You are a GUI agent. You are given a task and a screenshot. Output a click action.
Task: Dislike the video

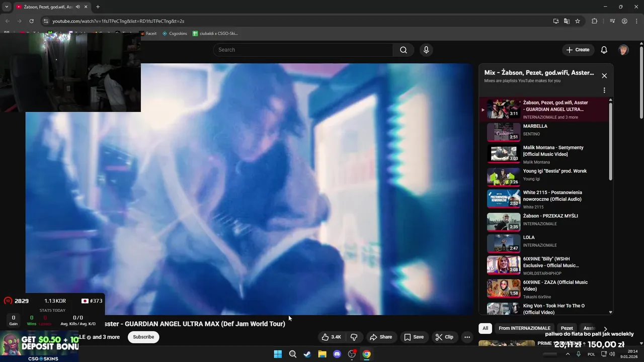point(354,337)
